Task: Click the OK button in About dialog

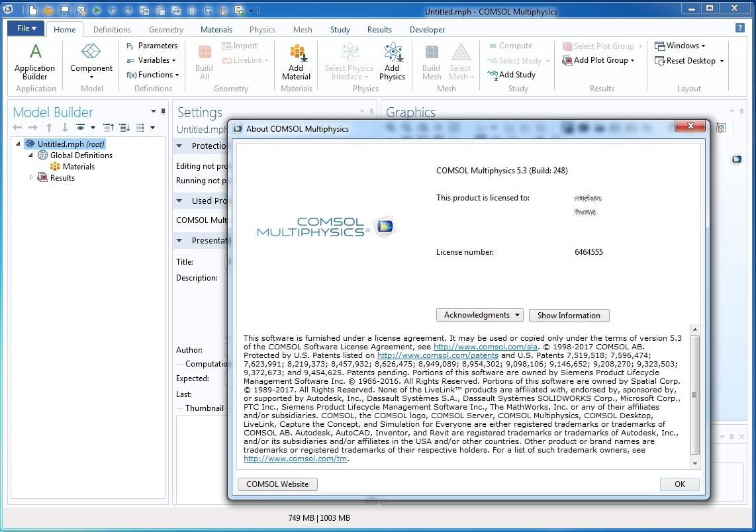Action: coord(680,484)
